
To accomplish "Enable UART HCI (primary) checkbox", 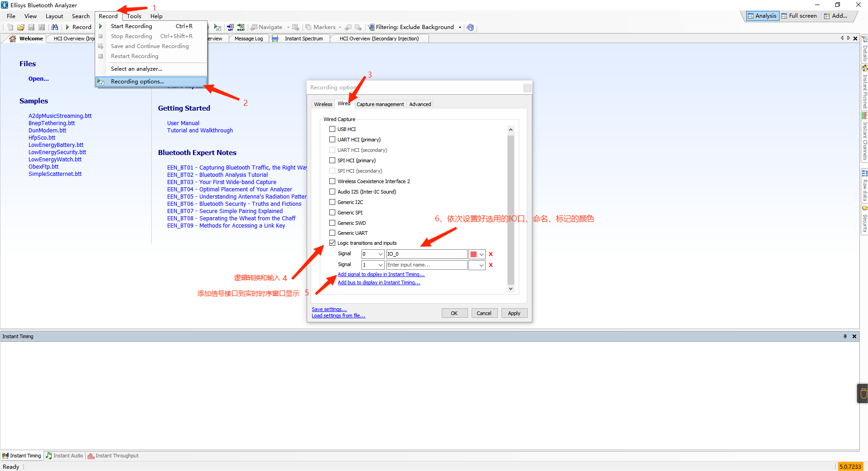I will [332, 140].
